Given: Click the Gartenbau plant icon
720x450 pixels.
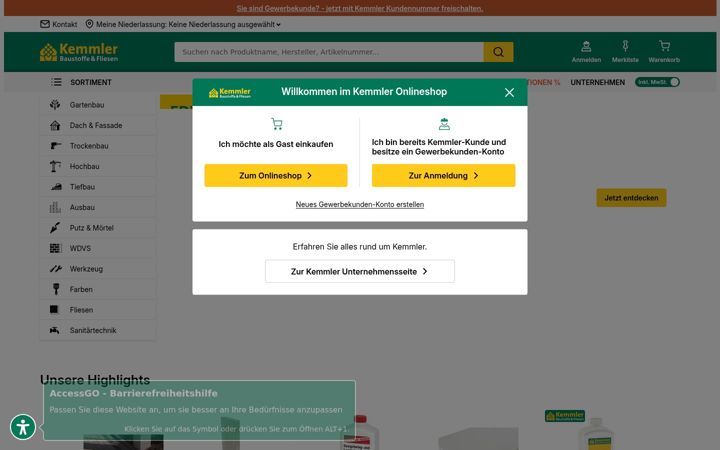Looking at the screenshot, I should tap(55, 105).
